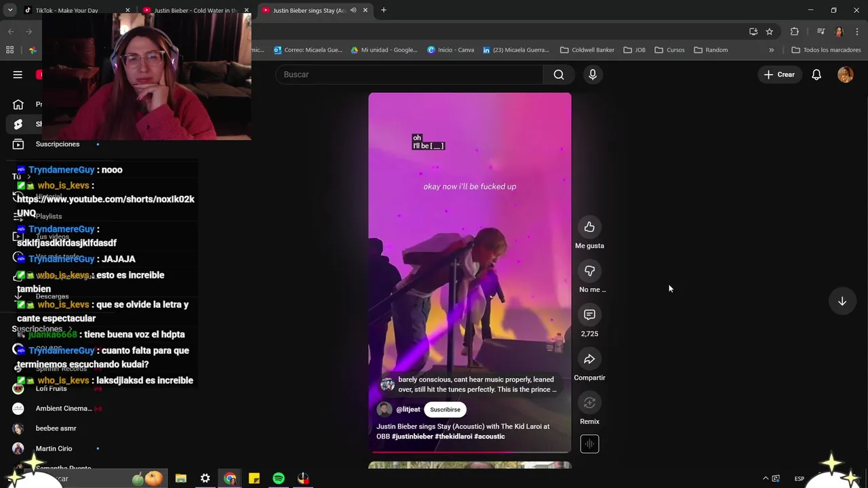Open Spotify from the taskbar

(279, 479)
